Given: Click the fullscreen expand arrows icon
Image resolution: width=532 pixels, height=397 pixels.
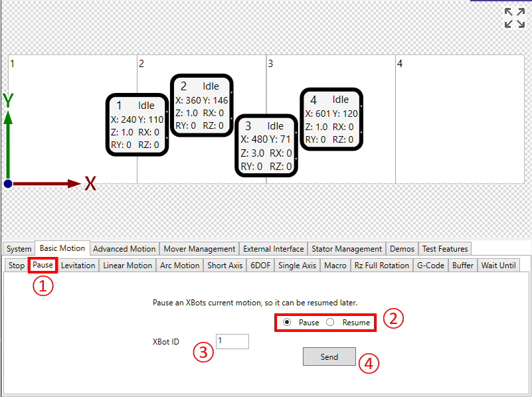Looking at the screenshot, I should (514, 18).
